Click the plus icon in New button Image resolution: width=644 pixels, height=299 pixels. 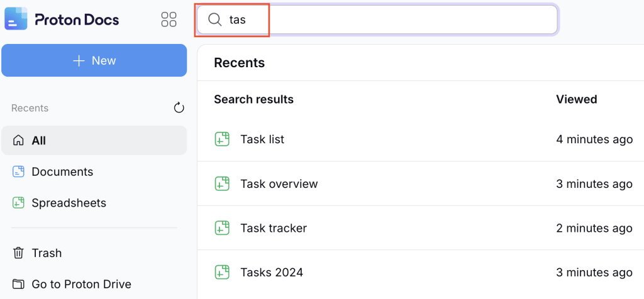pos(79,61)
